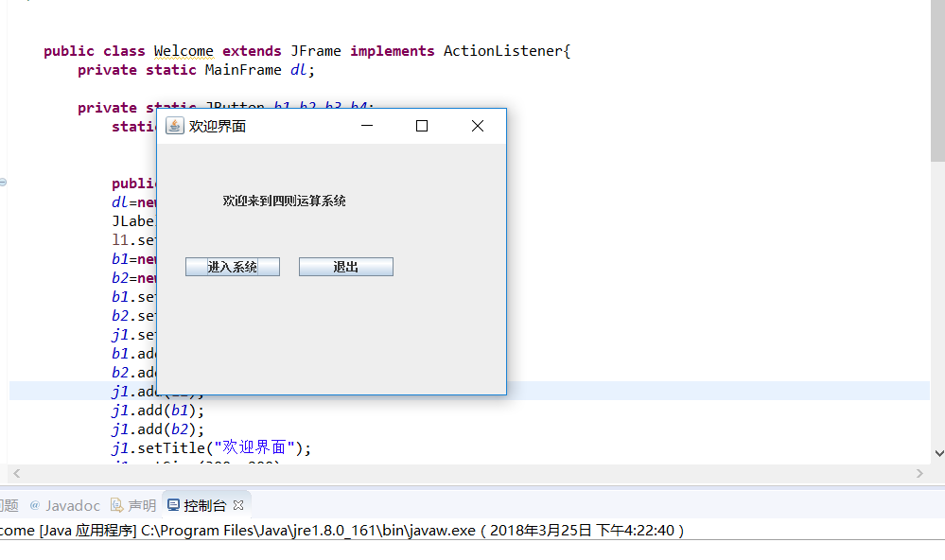This screenshot has height=560, width=945.
Task: Click the MainFrame type in field declaration
Action: (243, 70)
